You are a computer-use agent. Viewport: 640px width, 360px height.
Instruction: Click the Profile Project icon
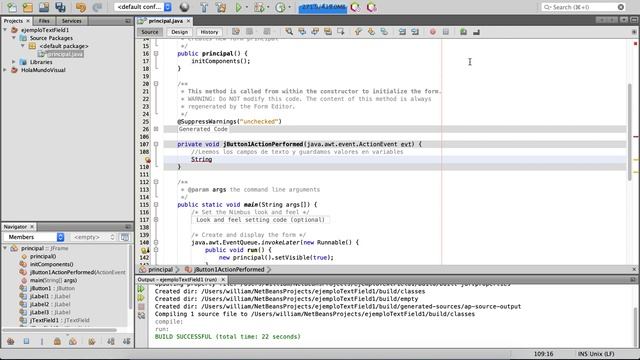(280, 7)
